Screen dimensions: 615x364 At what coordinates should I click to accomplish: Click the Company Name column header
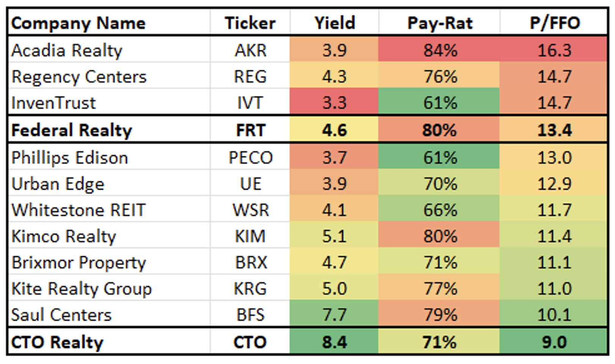point(78,23)
